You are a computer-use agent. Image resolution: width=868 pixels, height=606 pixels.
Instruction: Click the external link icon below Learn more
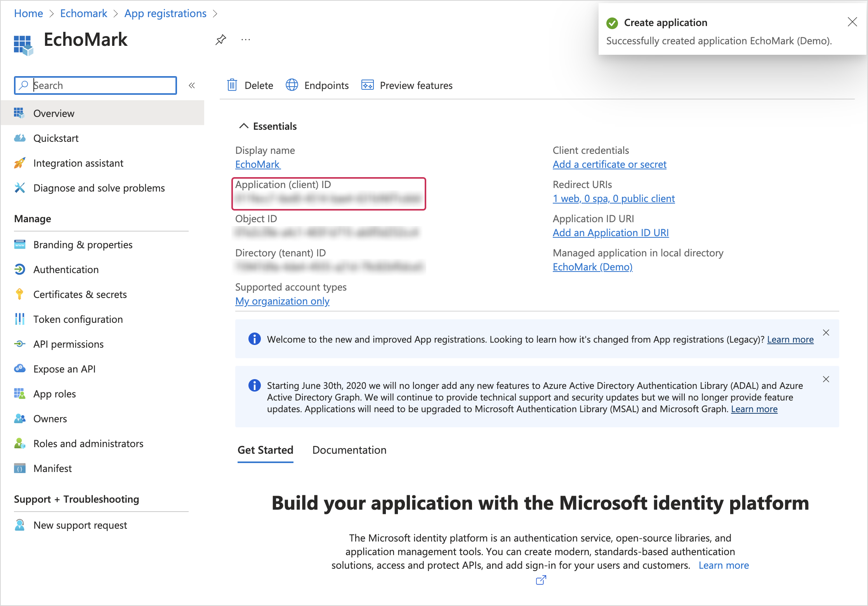point(541,580)
